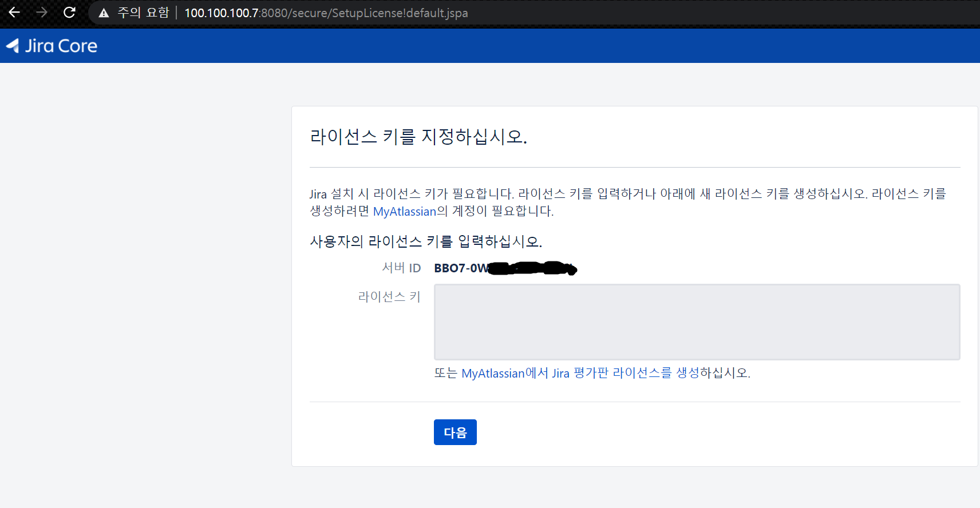Click the security warning triangle icon

point(104,13)
